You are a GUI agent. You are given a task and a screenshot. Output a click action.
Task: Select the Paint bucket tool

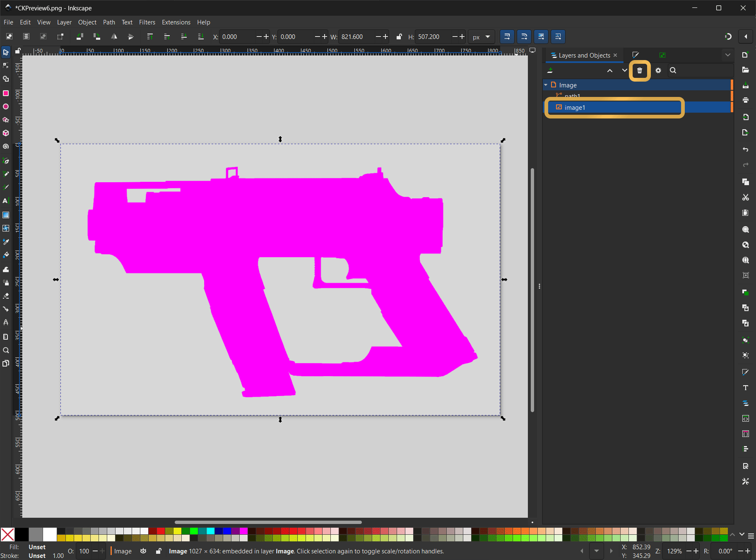[6, 255]
